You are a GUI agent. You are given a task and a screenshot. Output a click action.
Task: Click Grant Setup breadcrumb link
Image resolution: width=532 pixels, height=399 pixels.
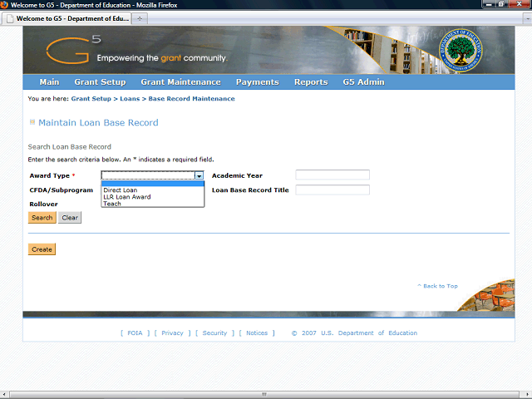[91, 99]
